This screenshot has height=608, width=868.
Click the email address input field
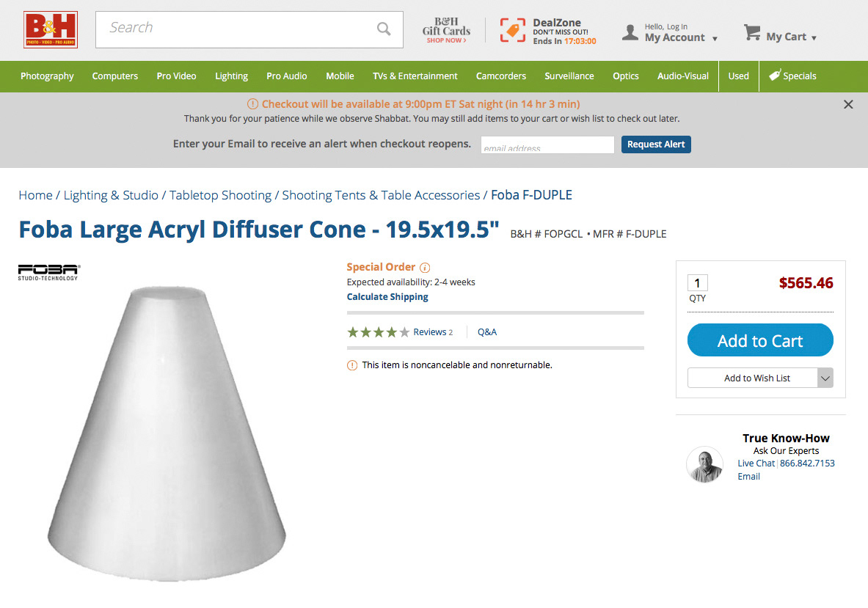coord(547,145)
